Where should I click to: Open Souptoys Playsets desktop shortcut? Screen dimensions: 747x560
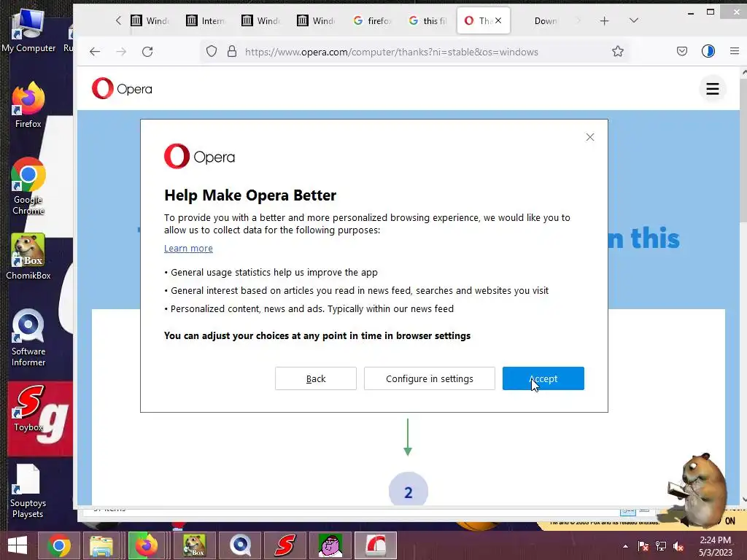[28, 491]
